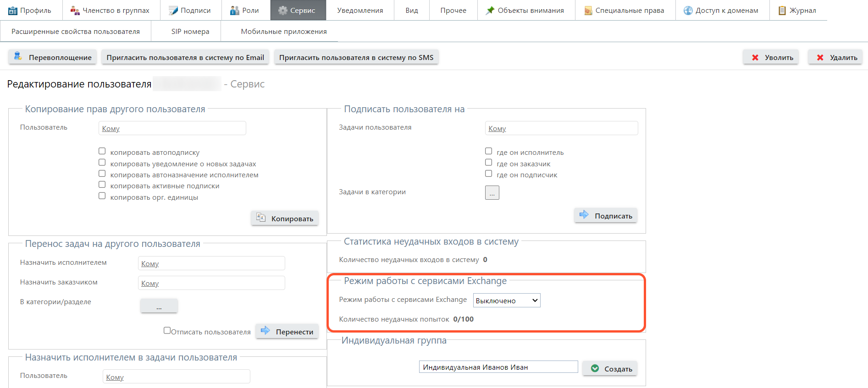
Task: Click the Копировать button label
Action: [x=292, y=219]
